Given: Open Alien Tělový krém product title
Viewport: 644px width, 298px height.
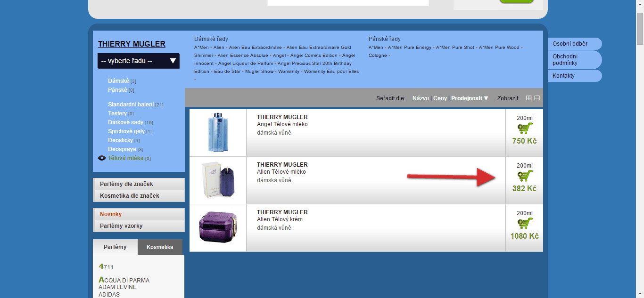Looking at the screenshot, I should pyautogui.click(x=280, y=219).
